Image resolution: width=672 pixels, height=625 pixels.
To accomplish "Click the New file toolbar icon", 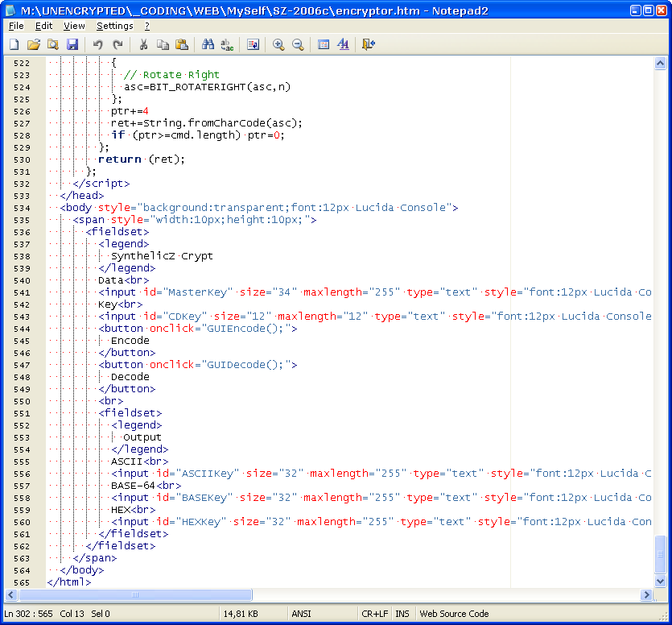I will pyautogui.click(x=14, y=44).
